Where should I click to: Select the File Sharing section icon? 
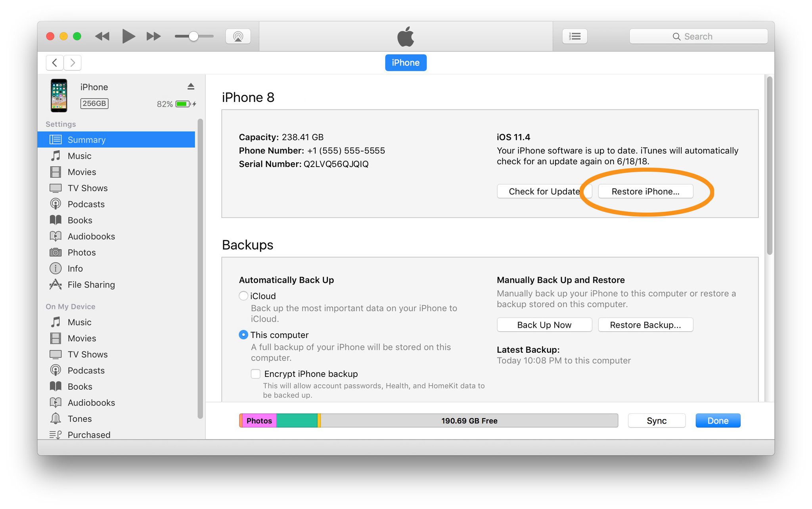[x=58, y=285]
